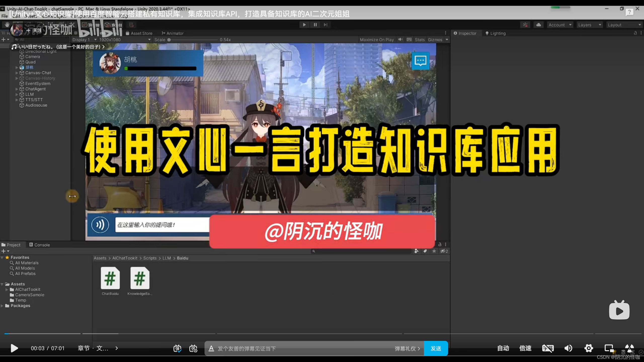Switch to the Console tab
This screenshot has width=644, height=362.
tap(39, 245)
